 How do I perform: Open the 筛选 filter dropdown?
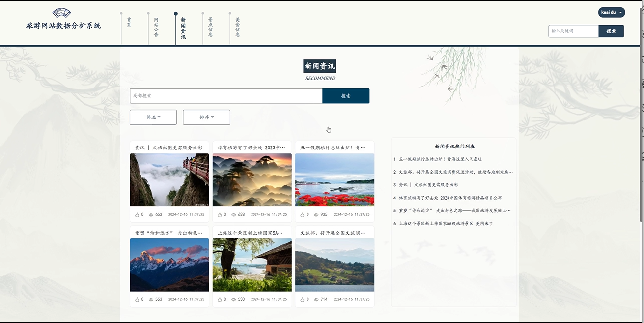[x=153, y=117]
